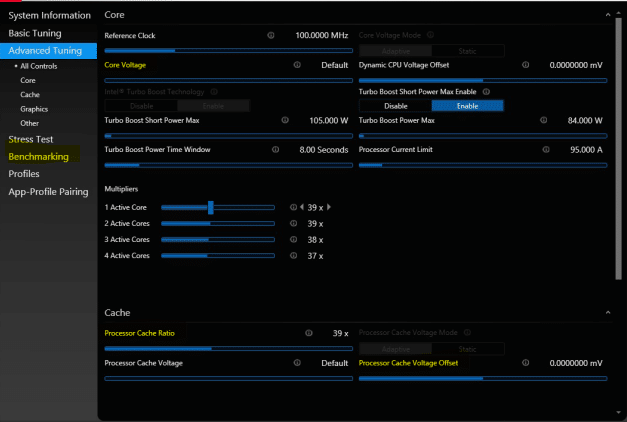Open the Processor Current Limit info icon
The height and width of the screenshot is (422, 627).
pos(545,150)
